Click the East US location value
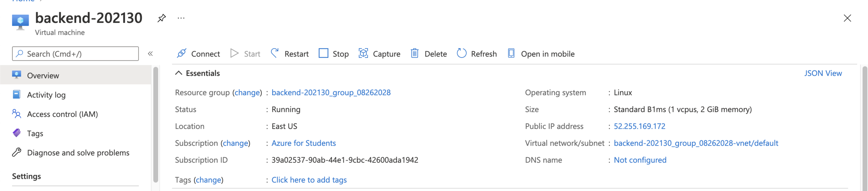 [284, 126]
